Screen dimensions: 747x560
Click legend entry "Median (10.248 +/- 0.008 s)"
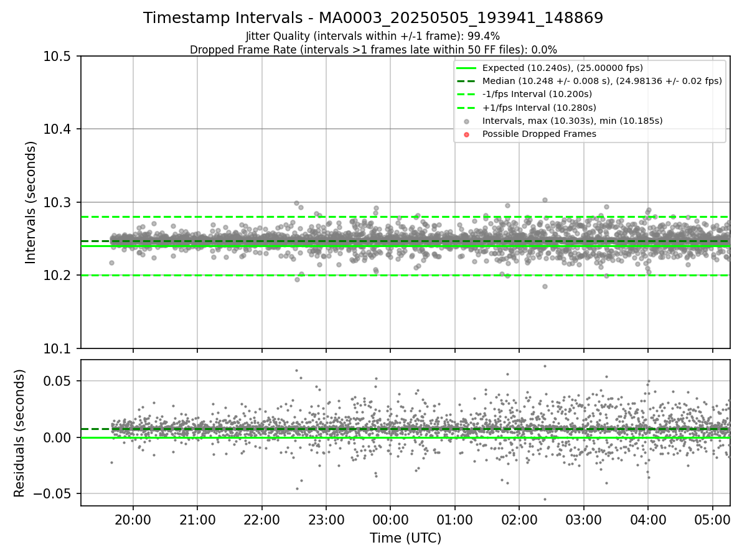pos(602,81)
